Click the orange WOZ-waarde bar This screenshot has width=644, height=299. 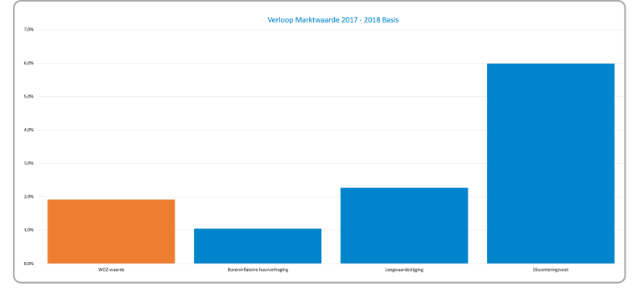tap(111, 231)
